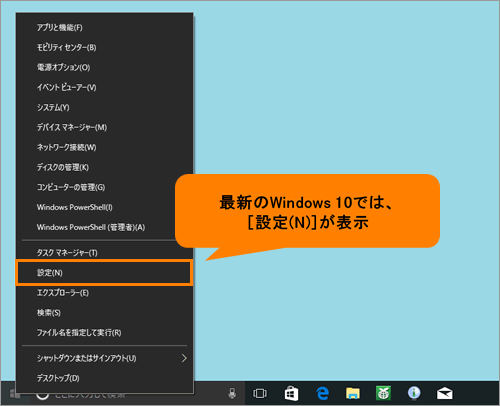Open Task View from taskbar
Screen dimensions: 500x406
[260, 394]
